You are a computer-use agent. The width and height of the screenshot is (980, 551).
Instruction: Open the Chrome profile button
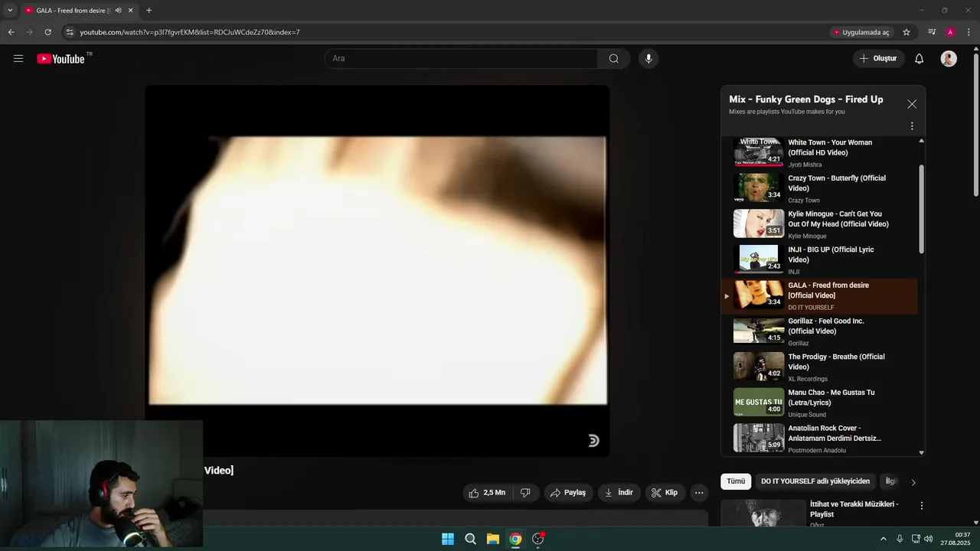(950, 32)
